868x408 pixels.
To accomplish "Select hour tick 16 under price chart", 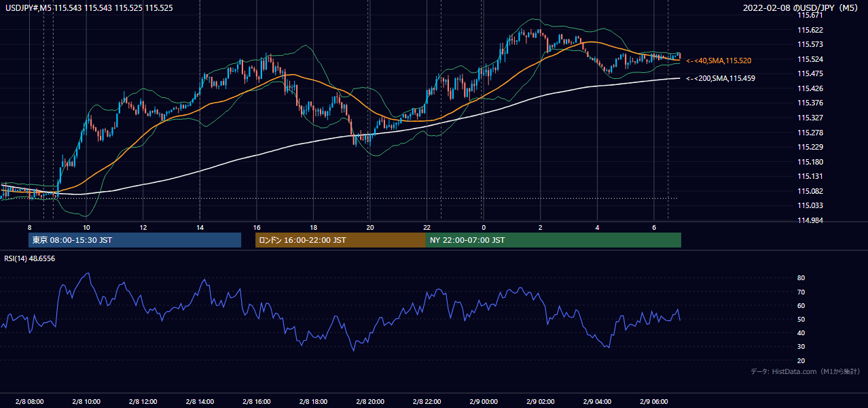I will 256,227.
